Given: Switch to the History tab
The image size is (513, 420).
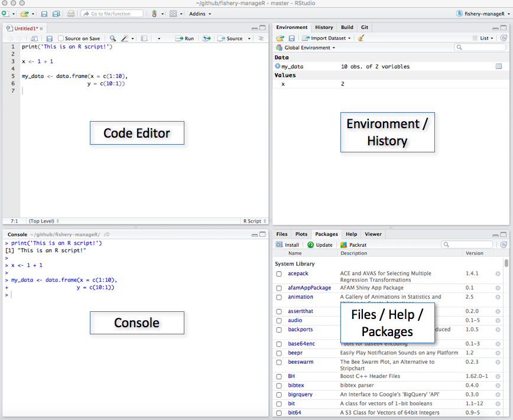Looking at the screenshot, I should 323,27.
